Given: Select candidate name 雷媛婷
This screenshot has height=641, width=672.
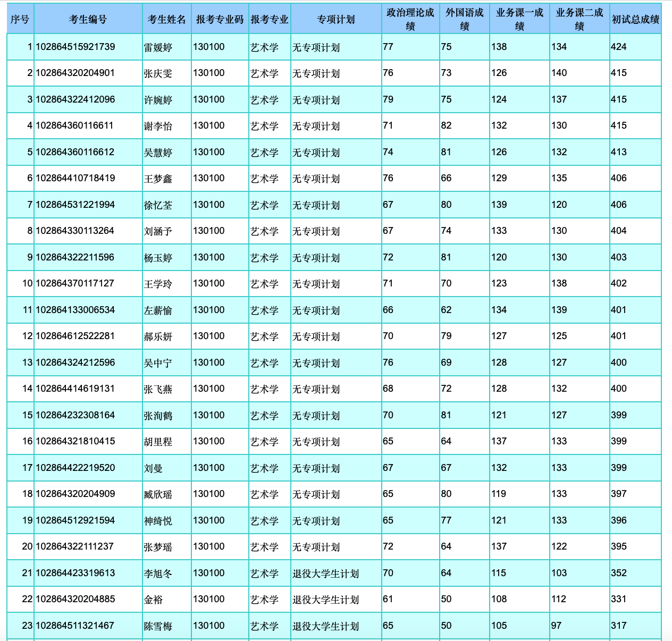Looking at the screenshot, I should 158,47.
